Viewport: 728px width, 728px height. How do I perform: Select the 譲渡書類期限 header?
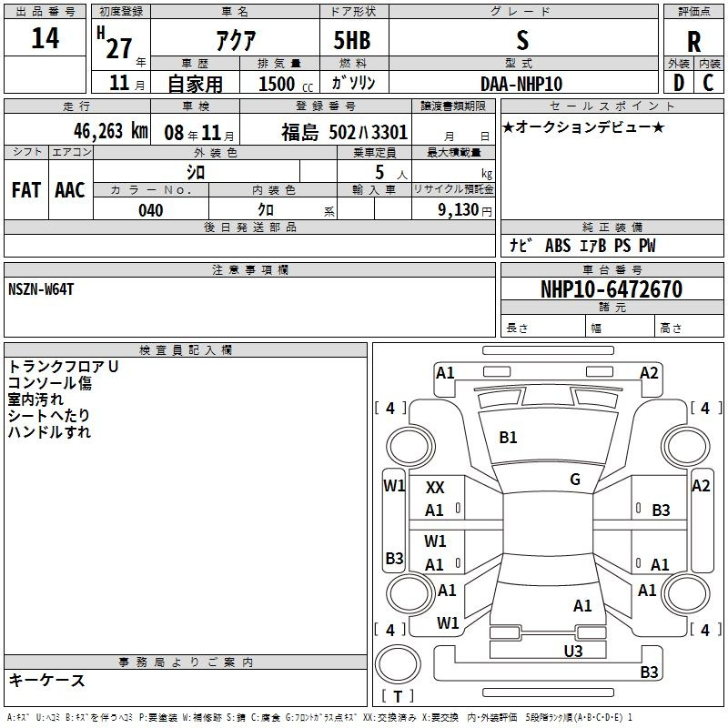point(453,106)
